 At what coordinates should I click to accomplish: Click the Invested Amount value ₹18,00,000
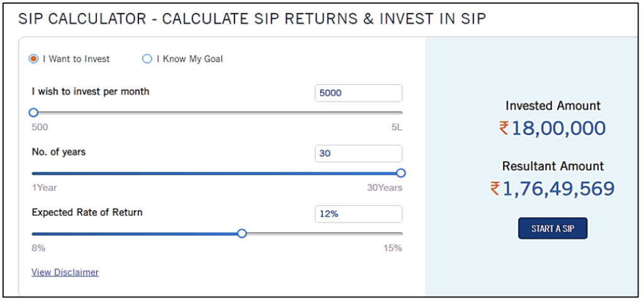[x=553, y=128]
